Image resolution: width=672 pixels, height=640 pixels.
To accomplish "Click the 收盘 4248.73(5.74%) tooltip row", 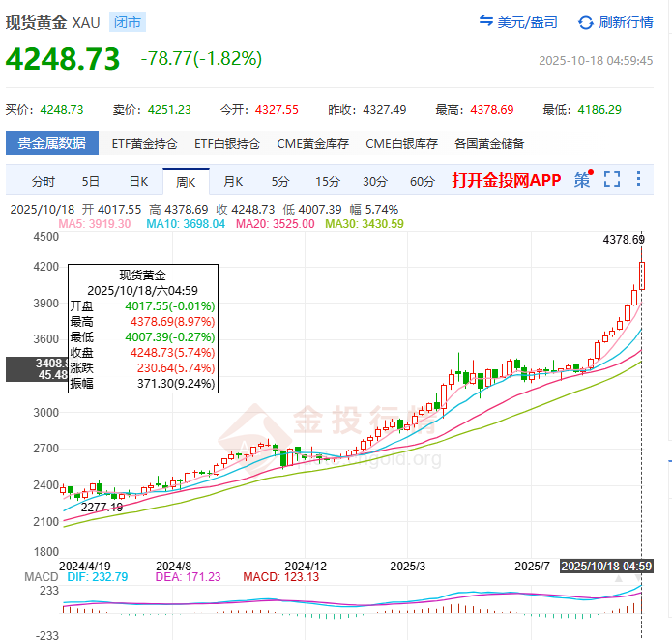I will tap(143, 353).
